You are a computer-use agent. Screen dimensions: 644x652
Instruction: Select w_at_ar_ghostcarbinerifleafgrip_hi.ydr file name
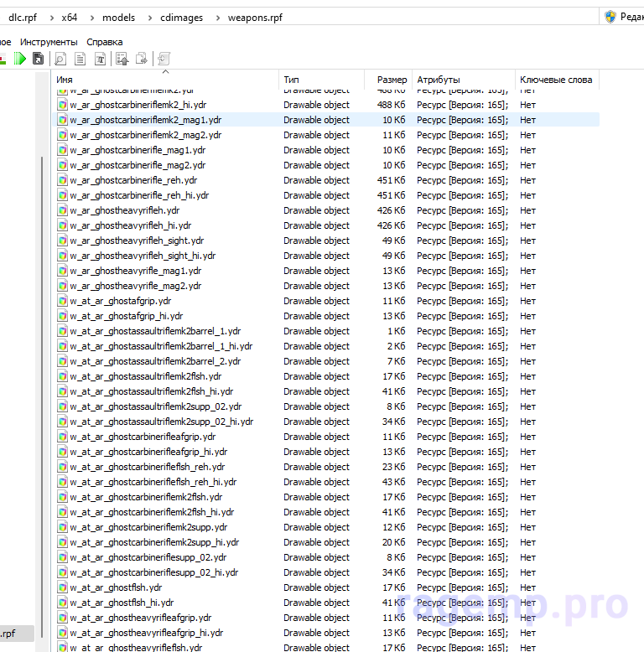[x=148, y=452]
